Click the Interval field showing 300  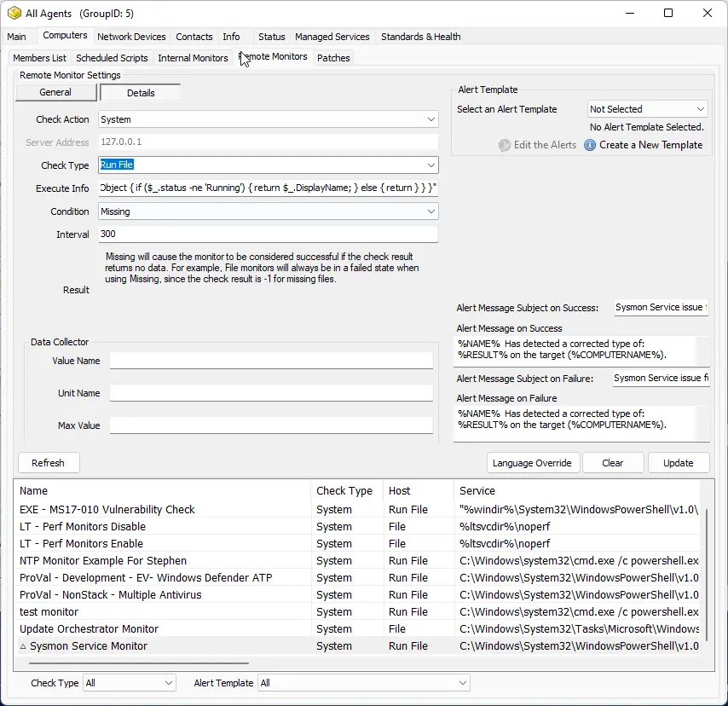tap(268, 234)
